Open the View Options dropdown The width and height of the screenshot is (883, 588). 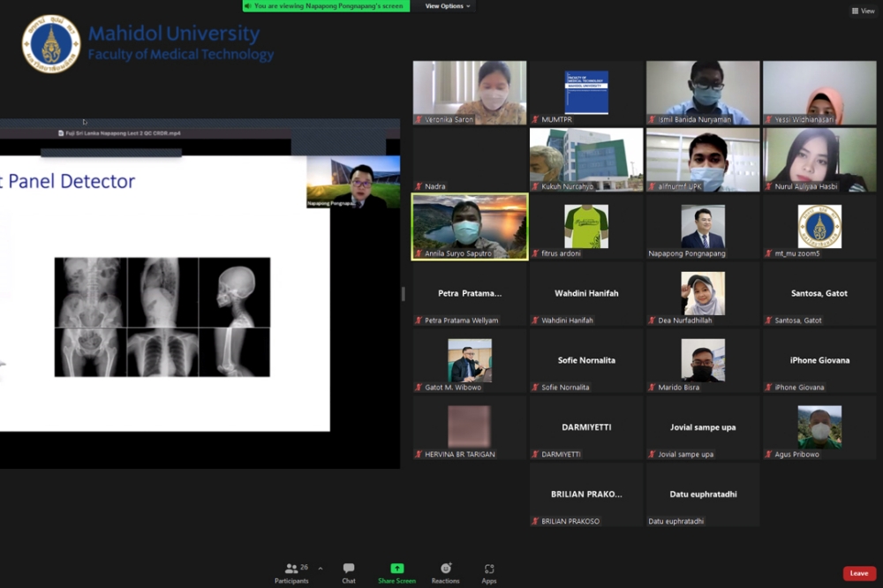[448, 6]
